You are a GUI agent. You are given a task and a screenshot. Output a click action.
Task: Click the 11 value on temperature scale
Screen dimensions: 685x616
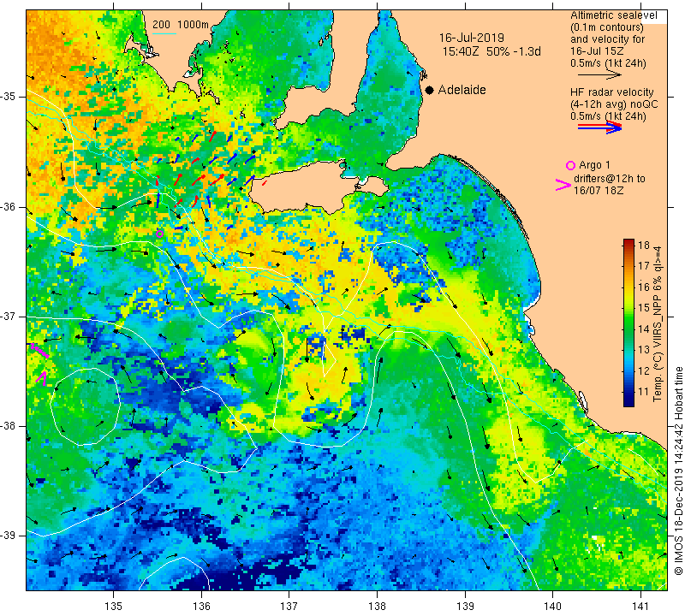tap(644, 392)
